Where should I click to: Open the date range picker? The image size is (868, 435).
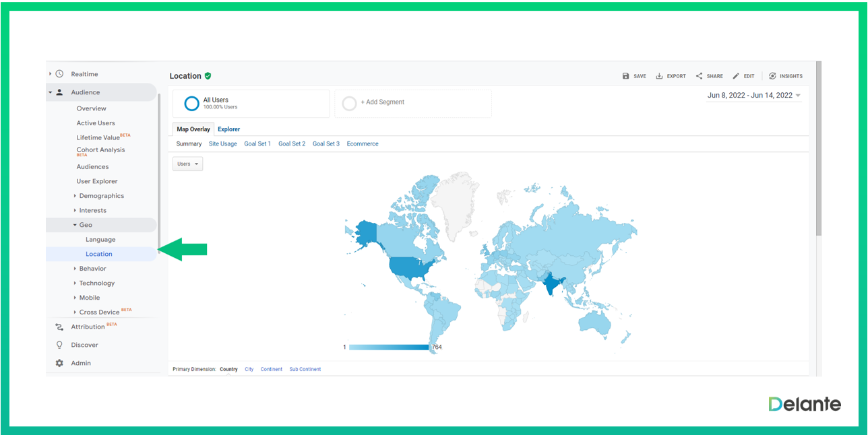point(753,96)
